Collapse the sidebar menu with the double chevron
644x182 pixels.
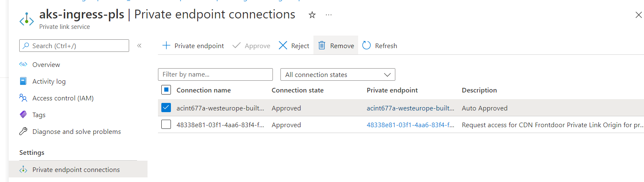tap(139, 46)
